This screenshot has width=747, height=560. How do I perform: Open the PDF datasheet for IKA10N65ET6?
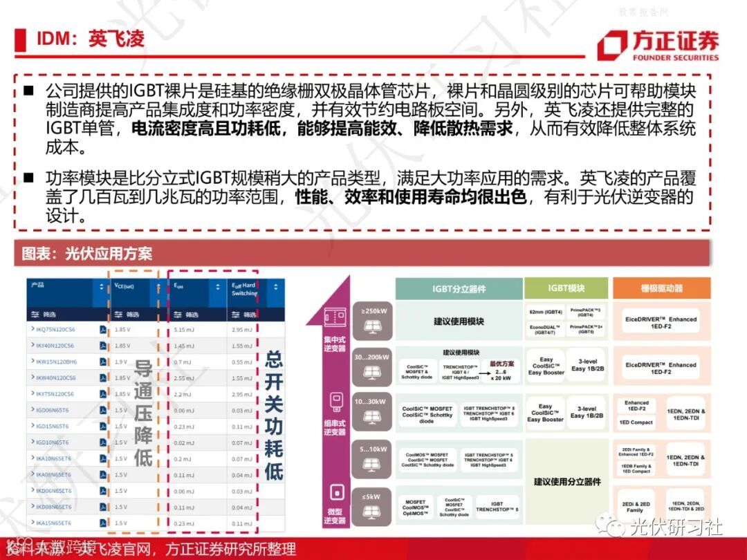point(103,458)
